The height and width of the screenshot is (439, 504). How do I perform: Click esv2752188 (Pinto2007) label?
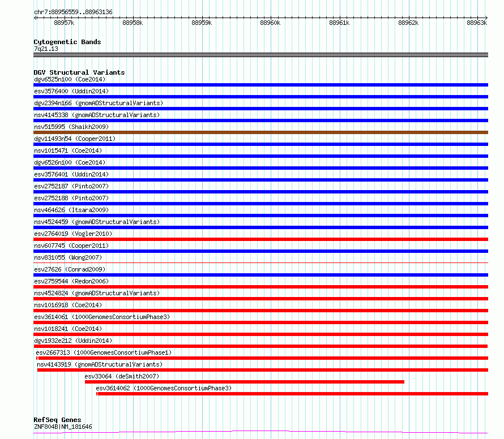[x=71, y=198]
